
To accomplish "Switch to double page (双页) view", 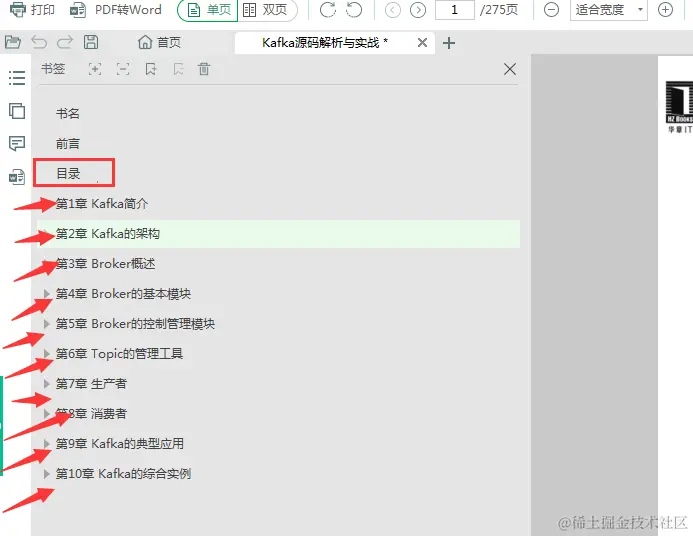I will [x=267, y=10].
